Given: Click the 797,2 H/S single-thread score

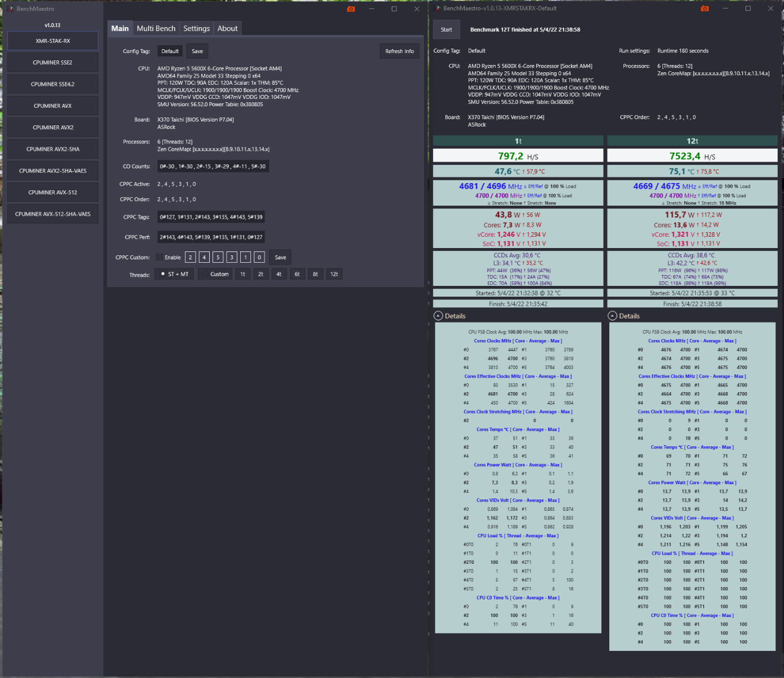Looking at the screenshot, I should click(x=518, y=156).
